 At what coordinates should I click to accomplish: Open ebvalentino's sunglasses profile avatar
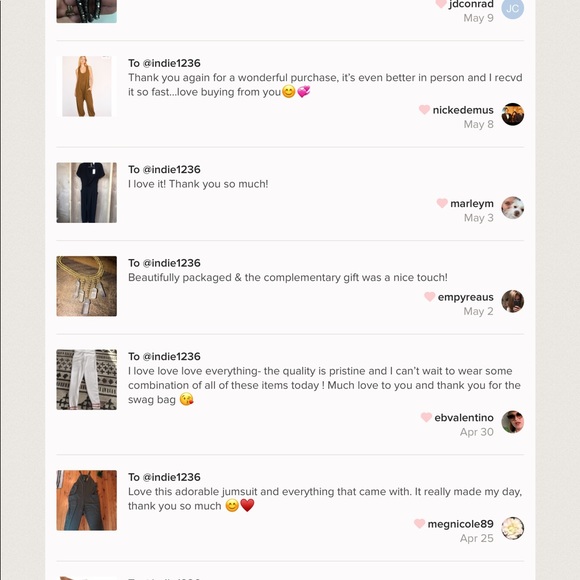pos(512,422)
